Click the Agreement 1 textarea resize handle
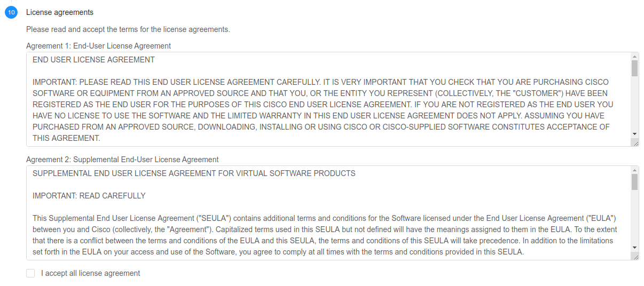 pyautogui.click(x=635, y=143)
